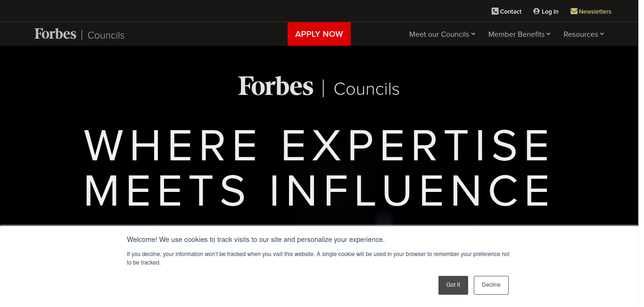The width and height of the screenshot is (644, 307).
Task: Click the red APPLY NOW button
Action: tap(319, 34)
